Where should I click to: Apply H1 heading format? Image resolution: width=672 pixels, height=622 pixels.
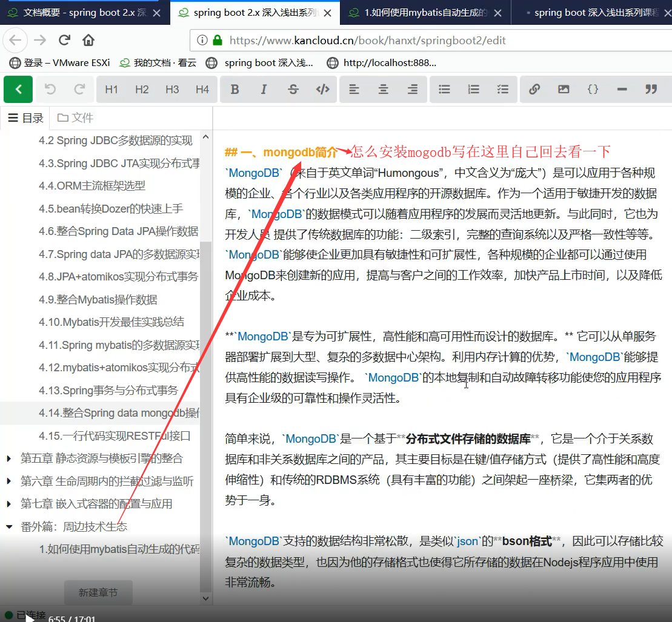point(111,89)
